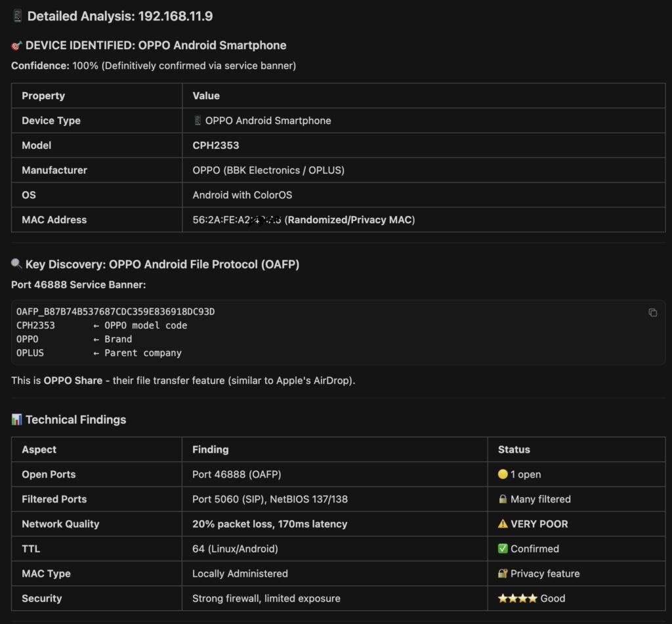Click the target emoji before DEVICE IDENTIFIED
The height and width of the screenshot is (624, 672).
(17, 45)
